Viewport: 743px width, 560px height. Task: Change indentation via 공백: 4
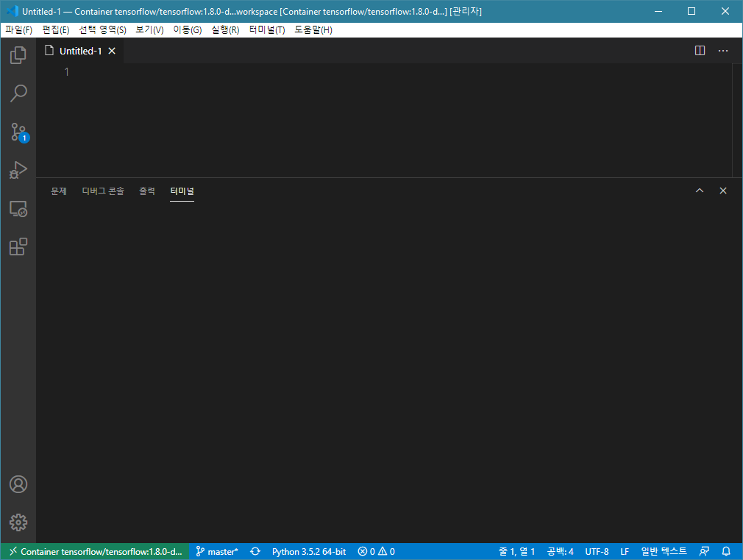560,551
